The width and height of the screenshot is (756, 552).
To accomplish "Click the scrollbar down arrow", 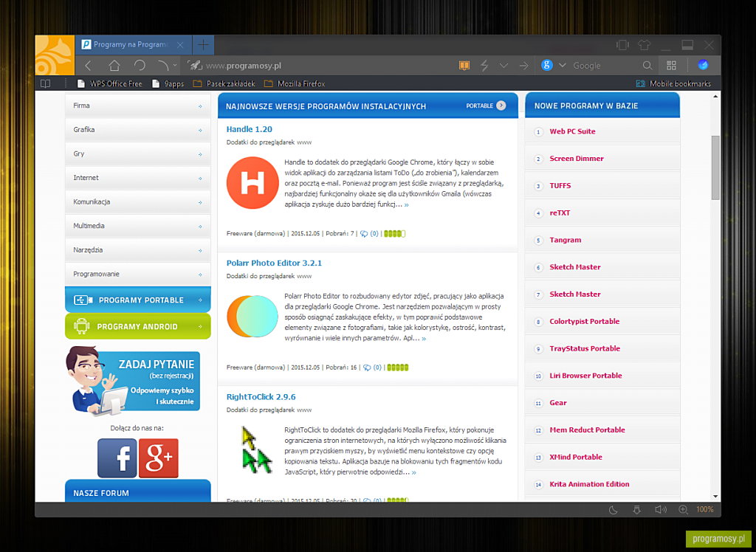I will click(715, 497).
